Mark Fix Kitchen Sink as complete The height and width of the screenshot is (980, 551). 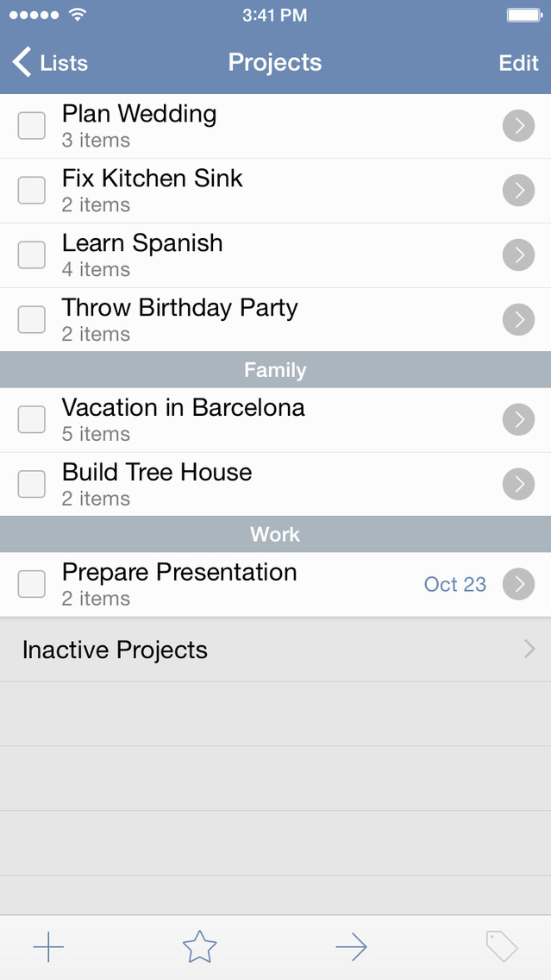pos(32,191)
